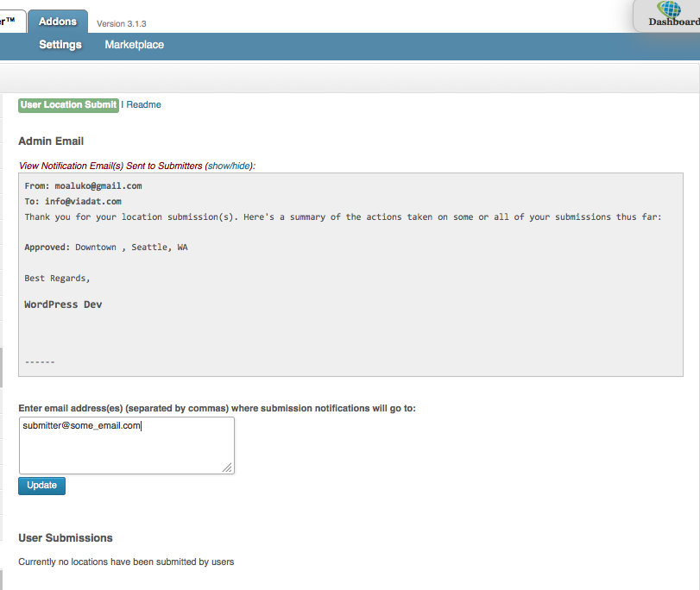Image resolution: width=700 pixels, height=590 pixels.
Task: Open the Readme link
Action: [x=143, y=105]
